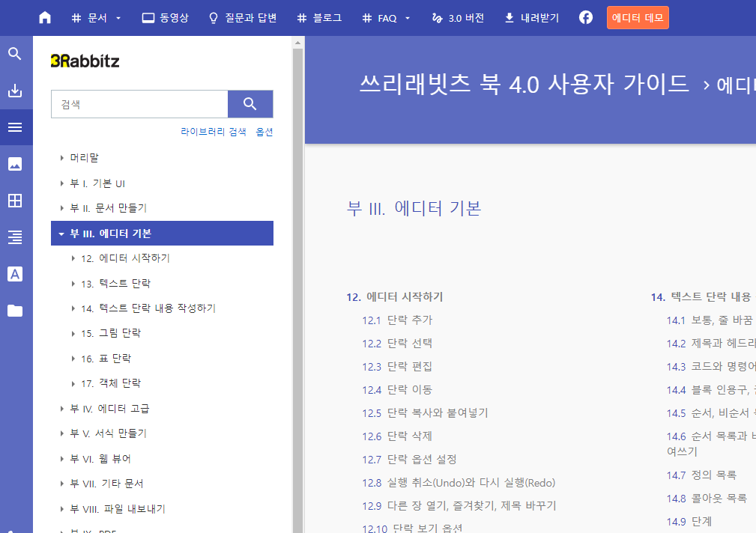Open section 14.7 정의 목록
This screenshot has height=533, width=756.
point(701,475)
